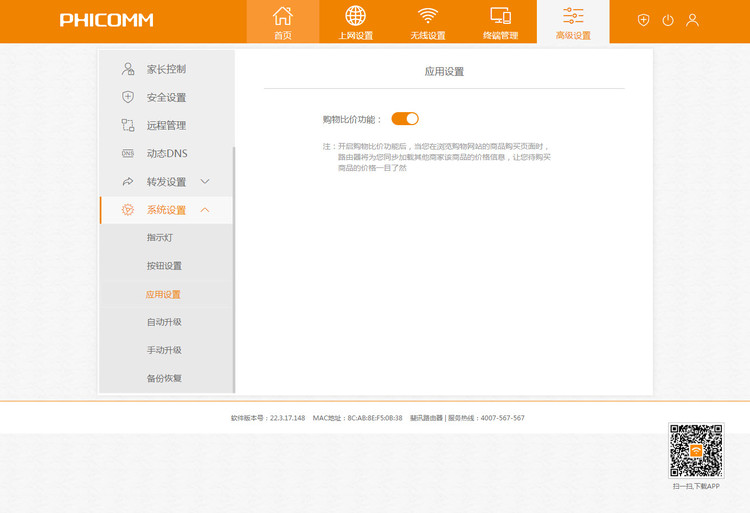Screen dimensions: 750x513
Task: Click the 家长控制 person-lock icon
Action: click(x=128, y=69)
